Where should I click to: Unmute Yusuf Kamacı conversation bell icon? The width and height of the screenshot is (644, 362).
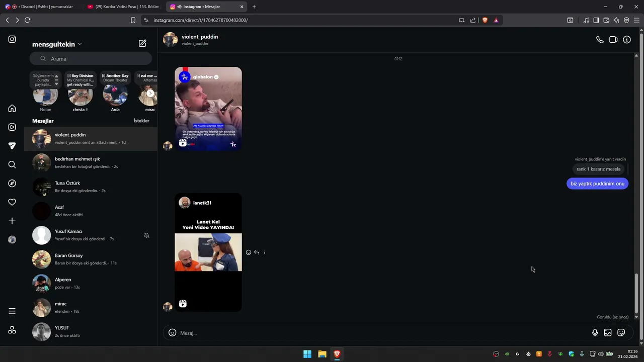coord(146,235)
